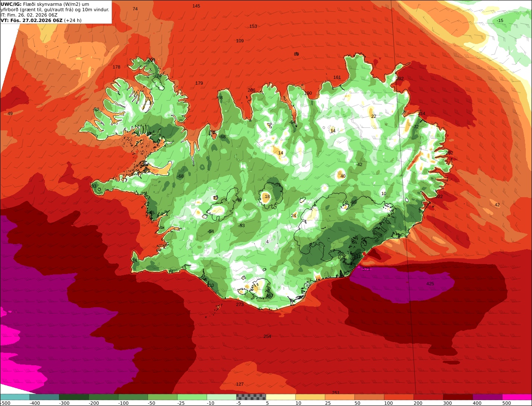
Task: Click the -15 value at the top right
Action: [x=500, y=21]
